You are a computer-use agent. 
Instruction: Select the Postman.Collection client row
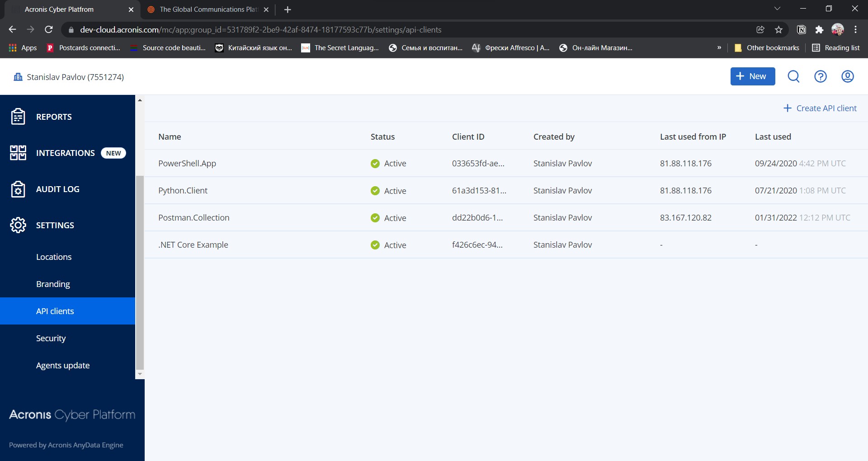pos(506,217)
